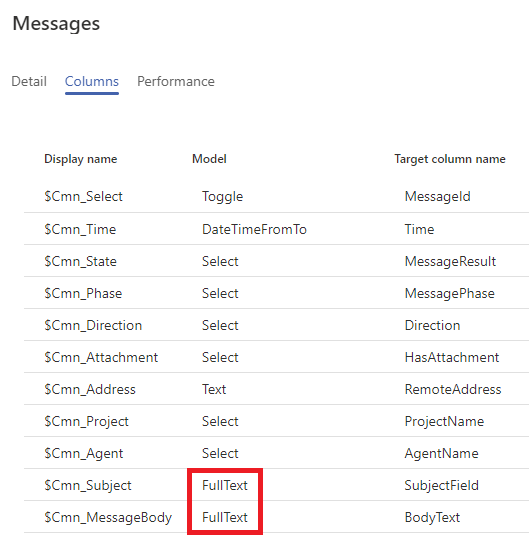This screenshot has height=540, width=529.
Task: Click the $Cmn_State row entry
Action: (x=277, y=261)
